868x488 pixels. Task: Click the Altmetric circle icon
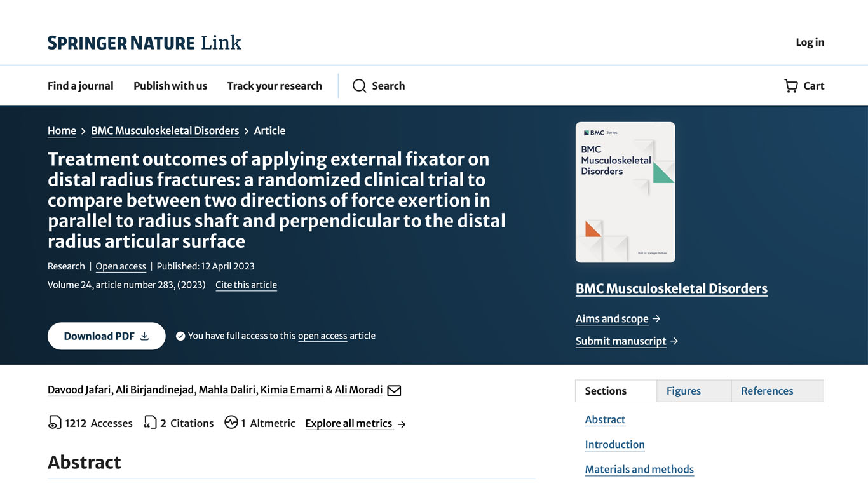231,423
